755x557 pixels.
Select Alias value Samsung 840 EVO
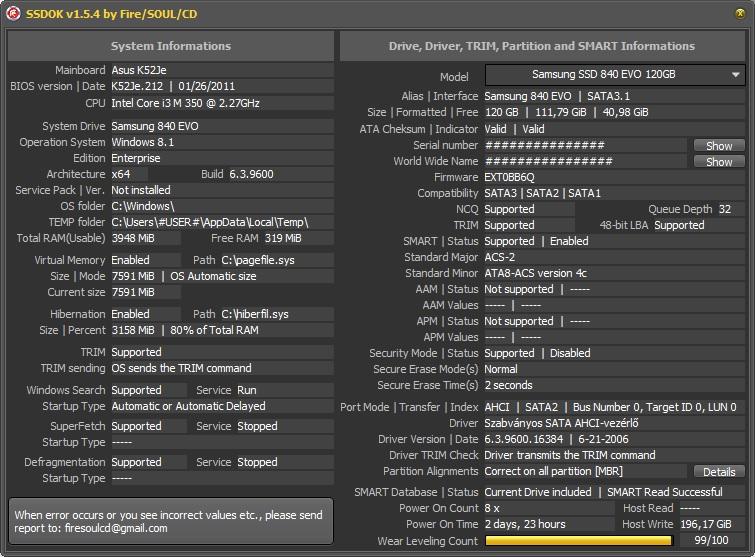(528, 96)
